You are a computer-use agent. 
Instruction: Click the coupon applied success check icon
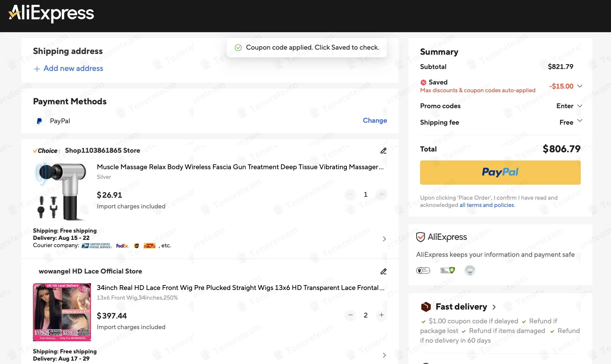coord(238,48)
